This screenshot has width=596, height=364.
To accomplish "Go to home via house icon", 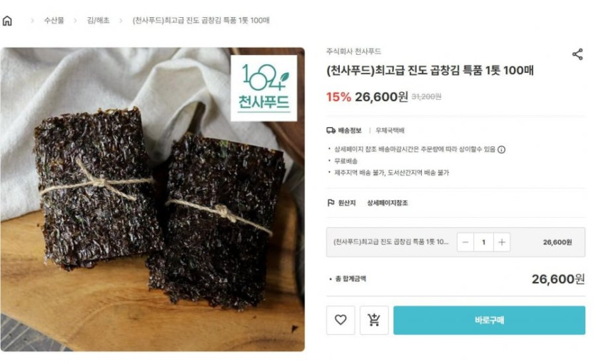I will pyautogui.click(x=7, y=21).
